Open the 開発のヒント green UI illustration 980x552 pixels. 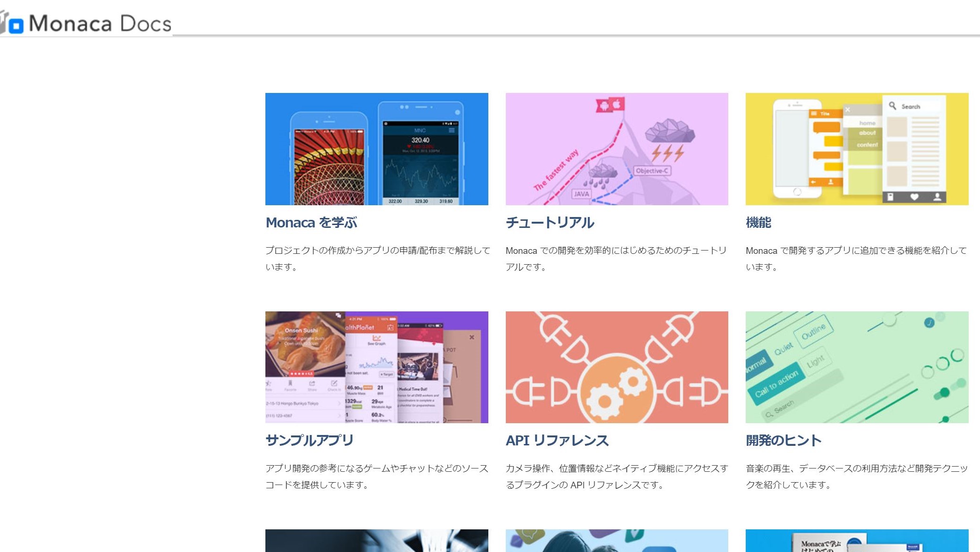[x=857, y=367]
